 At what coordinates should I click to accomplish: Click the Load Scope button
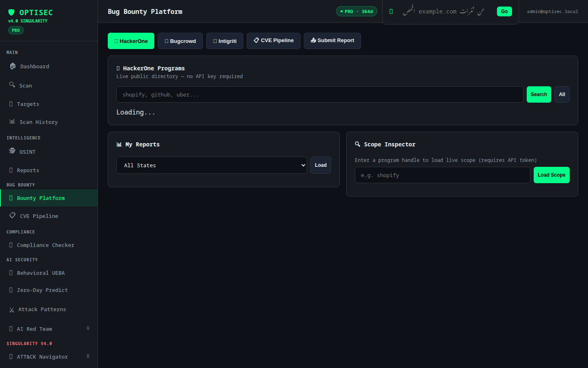pos(552,175)
